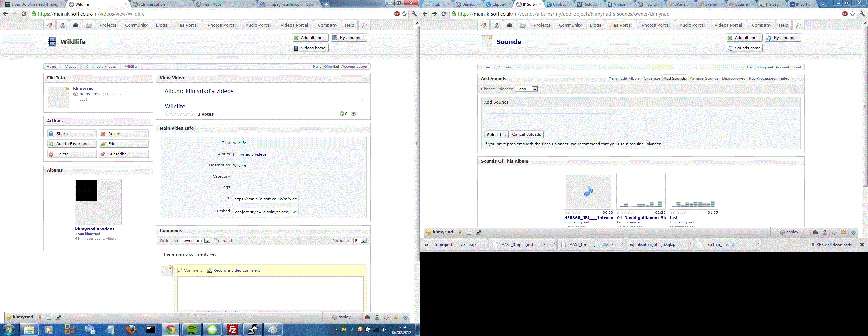Screen dimensions: 868x336
Task: Expand the Per page comments dropdown
Action: [x=360, y=241]
